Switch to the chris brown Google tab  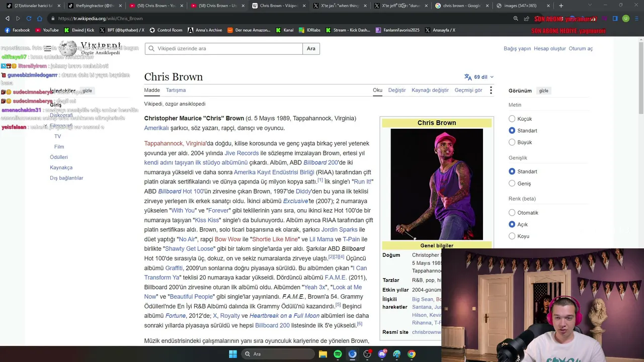461,6
